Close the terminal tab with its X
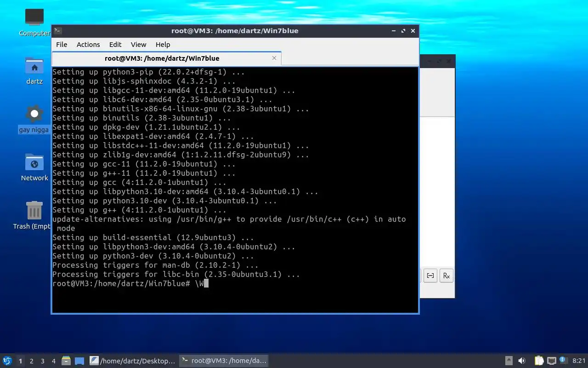588x368 pixels. point(274,58)
